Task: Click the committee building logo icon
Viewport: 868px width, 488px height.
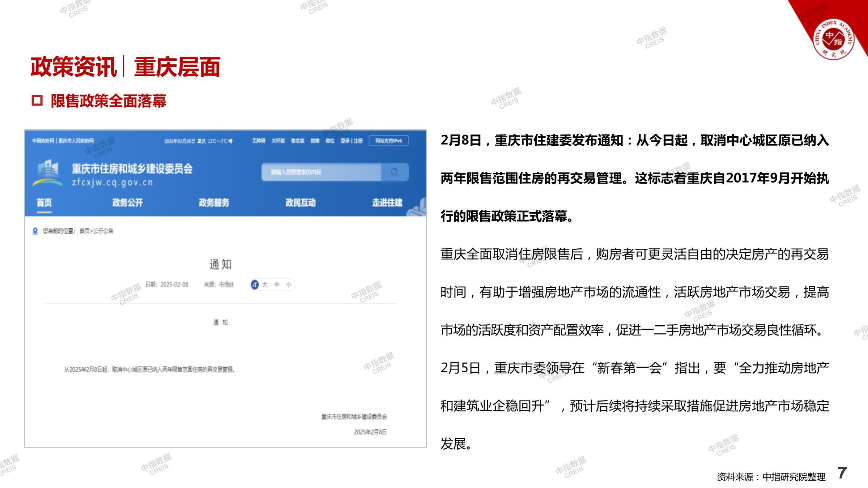Action: point(47,173)
